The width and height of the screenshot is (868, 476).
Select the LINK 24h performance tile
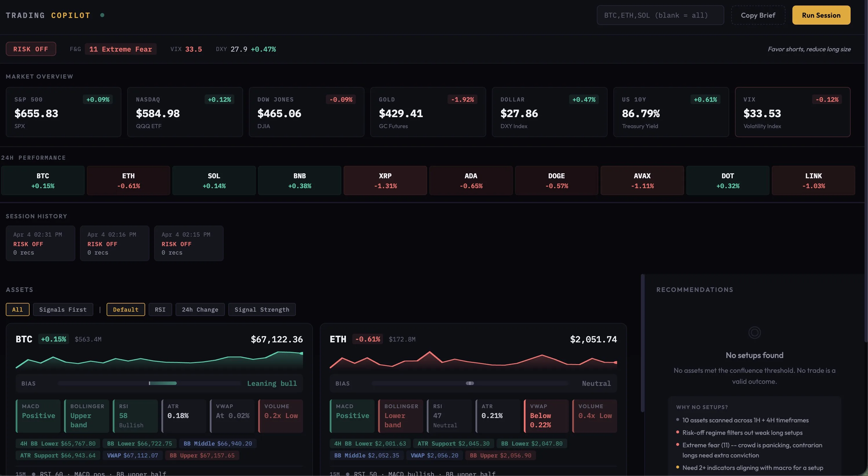coord(814,180)
